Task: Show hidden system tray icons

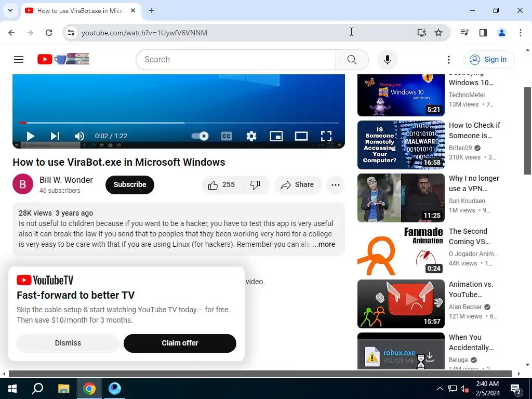Action: point(440,389)
